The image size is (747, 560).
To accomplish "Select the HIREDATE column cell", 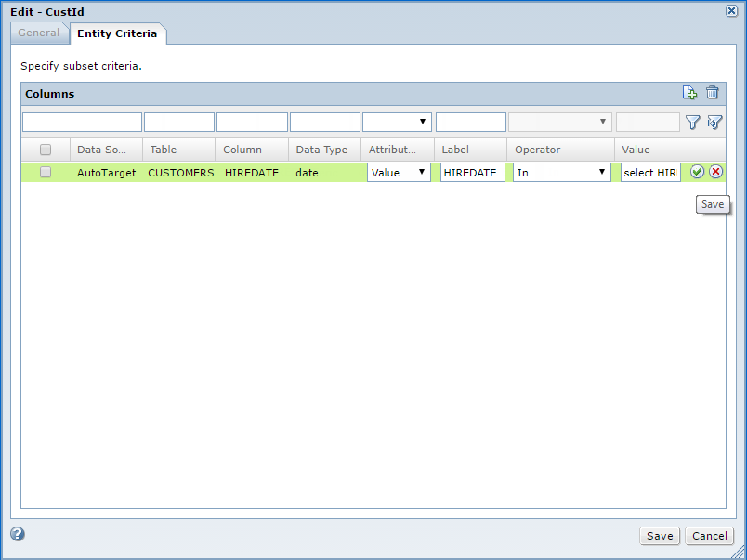I will click(x=252, y=173).
